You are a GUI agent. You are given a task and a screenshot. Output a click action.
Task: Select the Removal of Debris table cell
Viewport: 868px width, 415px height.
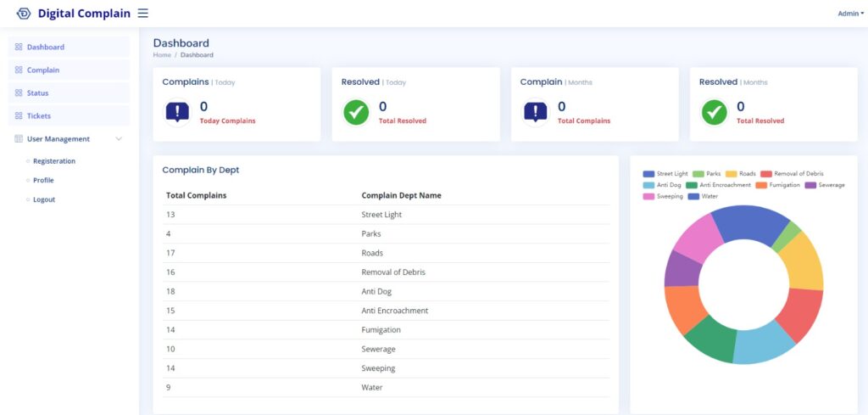393,272
